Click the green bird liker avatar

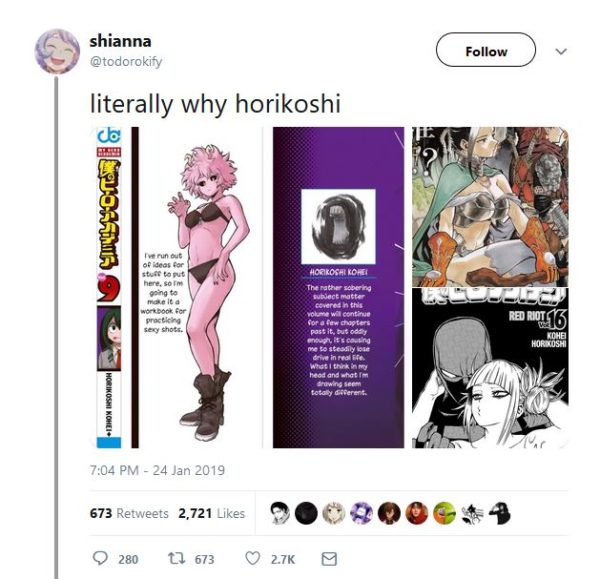pos(444,513)
